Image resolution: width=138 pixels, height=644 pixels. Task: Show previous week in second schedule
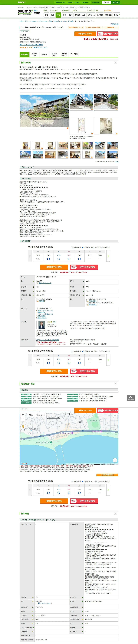pos(30,360)
